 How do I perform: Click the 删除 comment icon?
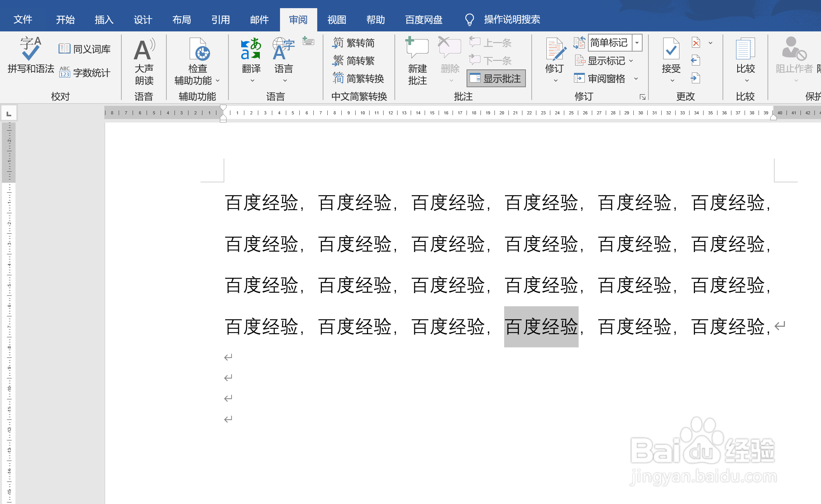click(x=449, y=48)
